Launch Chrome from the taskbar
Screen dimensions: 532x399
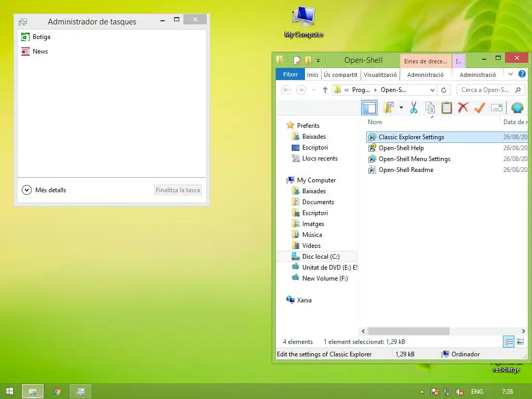[57, 391]
